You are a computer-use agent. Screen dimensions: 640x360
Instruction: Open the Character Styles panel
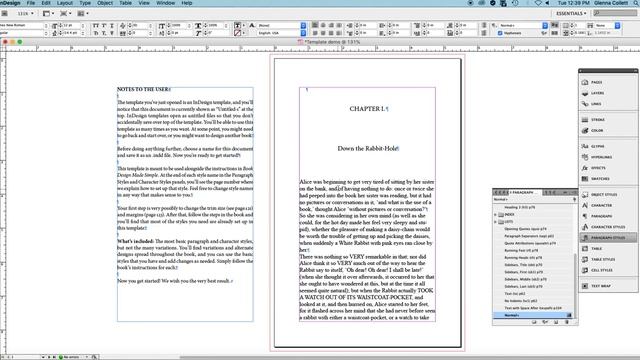[x=608, y=227]
